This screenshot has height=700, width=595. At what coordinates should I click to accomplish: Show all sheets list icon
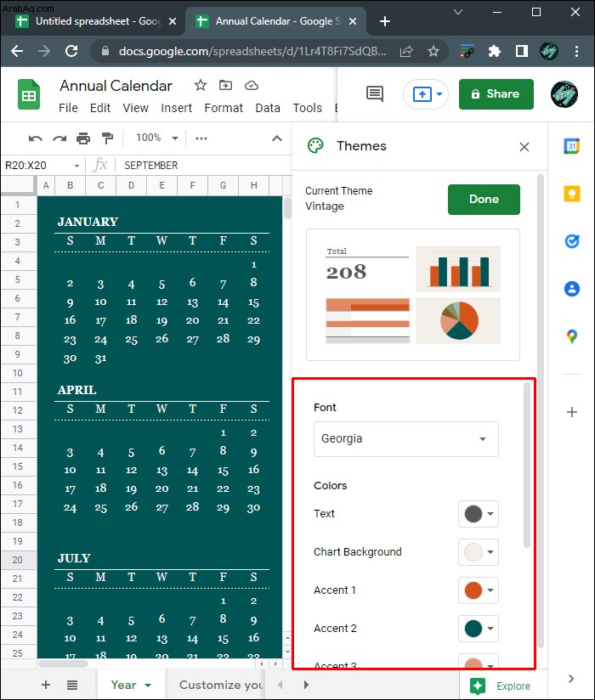72,685
